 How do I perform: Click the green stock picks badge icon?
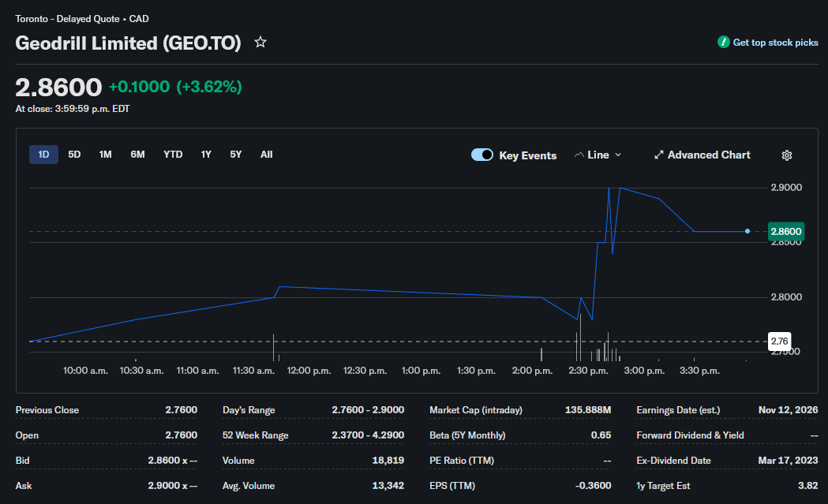click(x=724, y=43)
